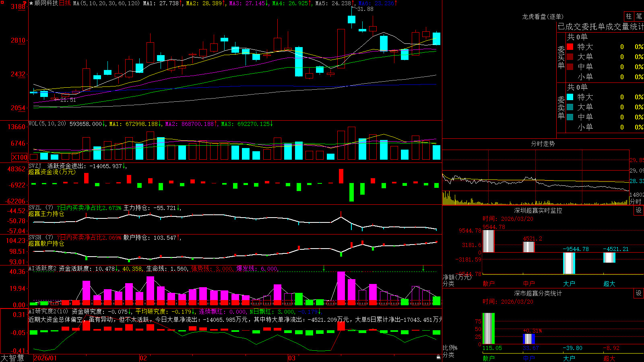Click the 深圳超赢实时监控 panel title
644x362 pixels.
(538, 210)
